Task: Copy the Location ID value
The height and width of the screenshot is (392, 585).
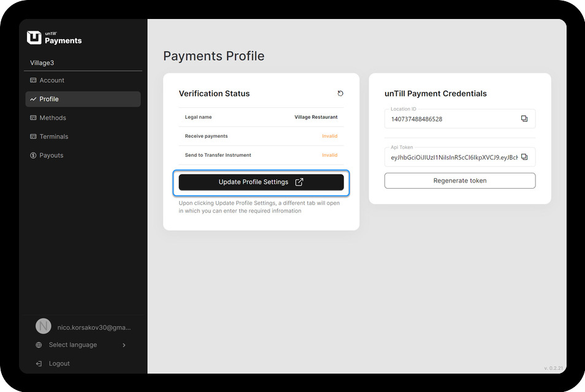Action: click(x=524, y=119)
